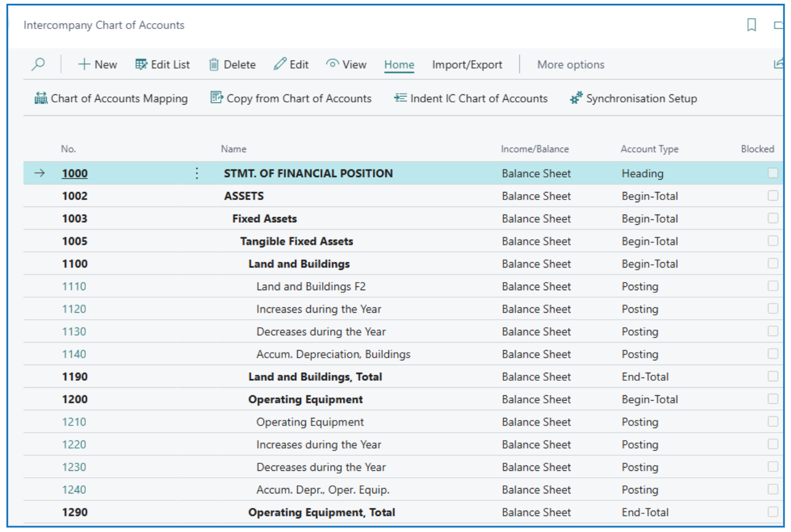Switch to the Home tab
Screen dimensions: 791x532
click(399, 64)
